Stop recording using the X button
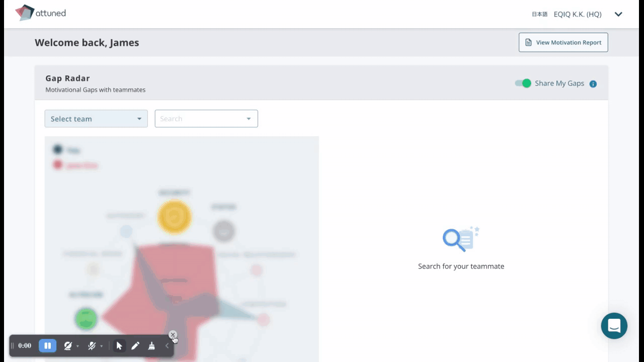The image size is (644, 362). click(173, 334)
